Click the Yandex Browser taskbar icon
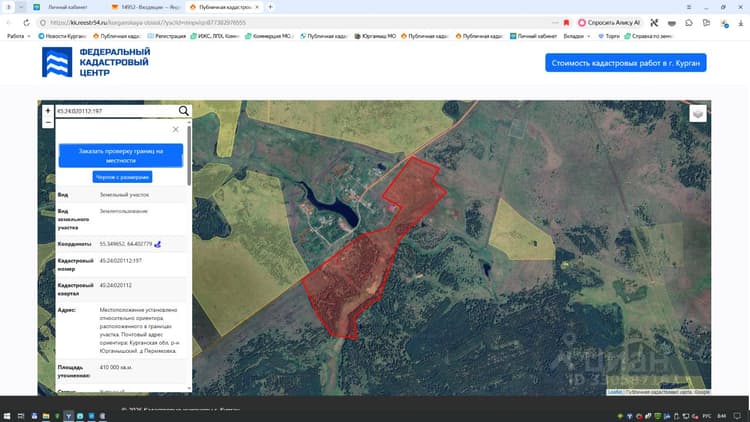This screenshot has height=422, width=750. pos(68,416)
